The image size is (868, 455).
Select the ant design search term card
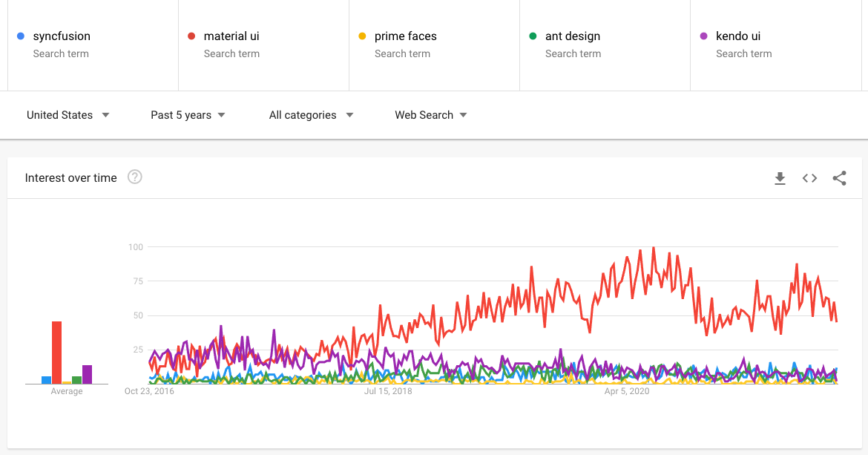(x=605, y=45)
